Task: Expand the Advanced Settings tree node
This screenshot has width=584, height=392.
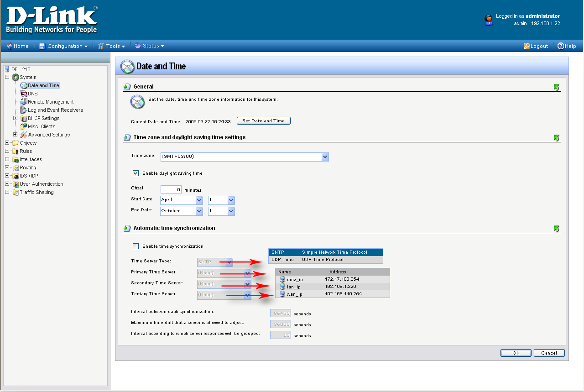Action: [16, 135]
